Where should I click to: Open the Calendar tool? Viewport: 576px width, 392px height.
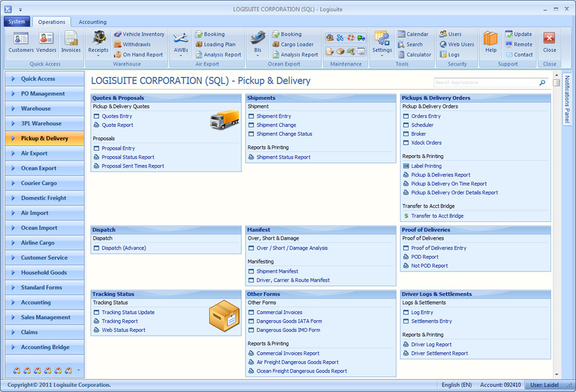(x=414, y=34)
